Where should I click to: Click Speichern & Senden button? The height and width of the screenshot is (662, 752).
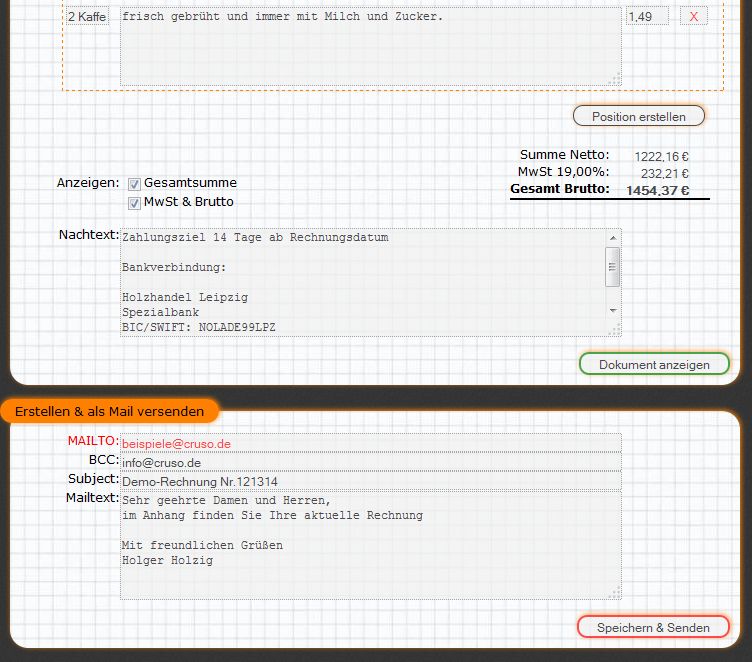click(x=653, y=627)
